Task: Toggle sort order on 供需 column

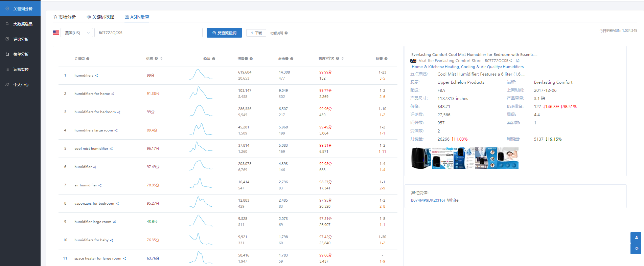Action: (161, 59)
